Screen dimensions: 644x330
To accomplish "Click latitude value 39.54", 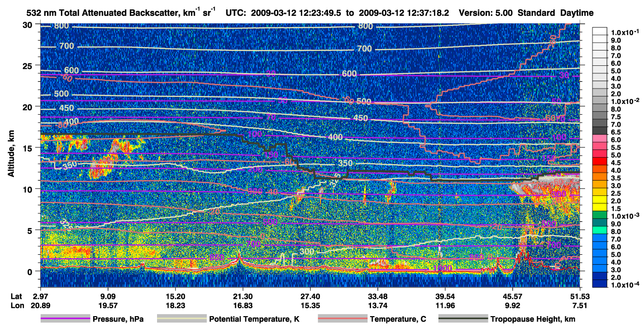I will 445,295.
